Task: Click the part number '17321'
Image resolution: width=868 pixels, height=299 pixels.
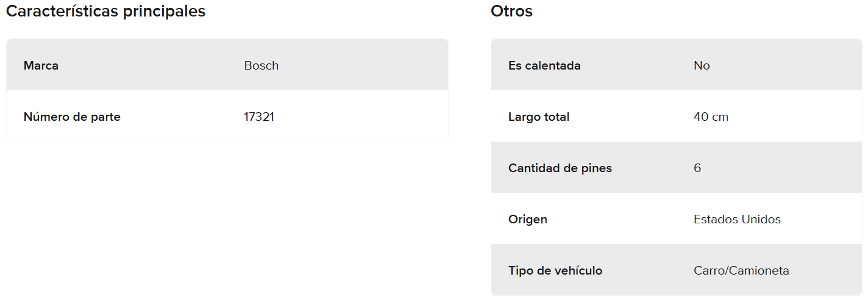Action: 259,117
